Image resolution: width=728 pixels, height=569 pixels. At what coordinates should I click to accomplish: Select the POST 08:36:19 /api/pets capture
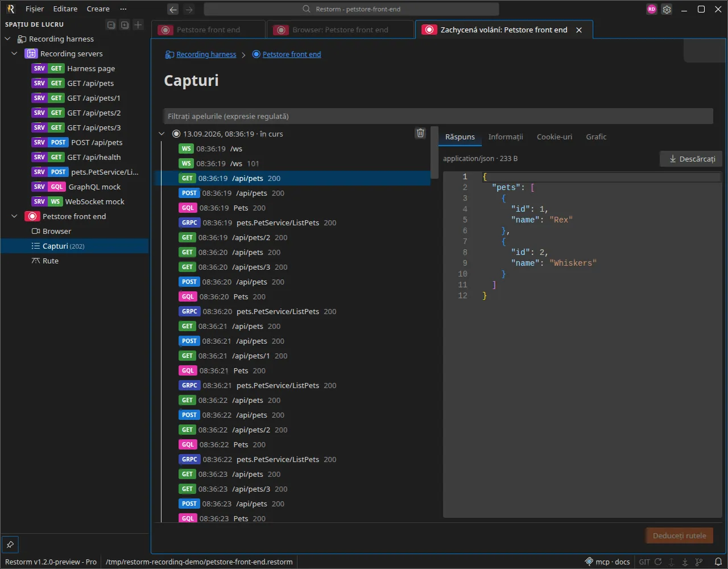[x=293, y=193]
